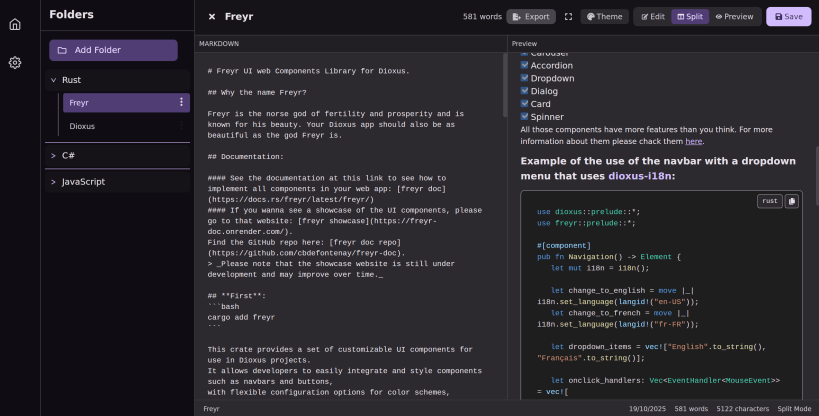
Task: Uncheck the Dropdown checkbox
Action: pyautogui.click(x=524, y=78)
